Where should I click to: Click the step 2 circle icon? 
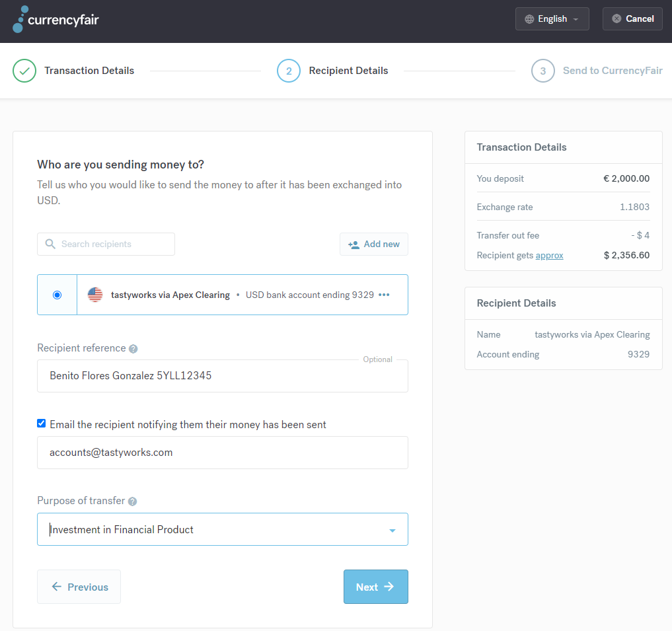point(289,71)
